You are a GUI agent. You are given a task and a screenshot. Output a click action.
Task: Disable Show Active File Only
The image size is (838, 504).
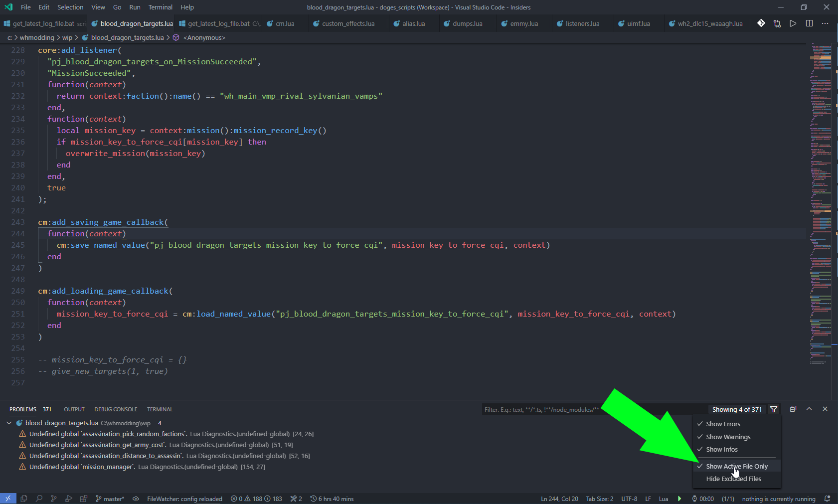point(736,466)
